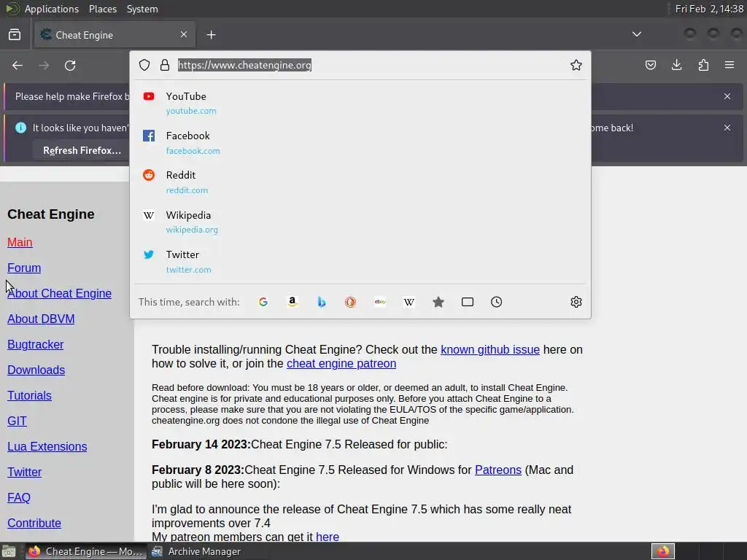Image resolution: width=747 pixels, height=560 pixels.
Task: Open the Main sidebar link
Action: pos(20,242)
